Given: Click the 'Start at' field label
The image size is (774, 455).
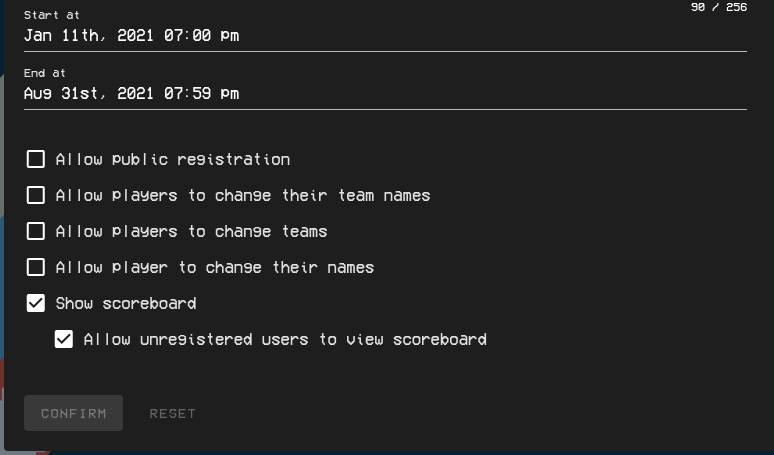Looking at the screenshot, I should point(52,15).
